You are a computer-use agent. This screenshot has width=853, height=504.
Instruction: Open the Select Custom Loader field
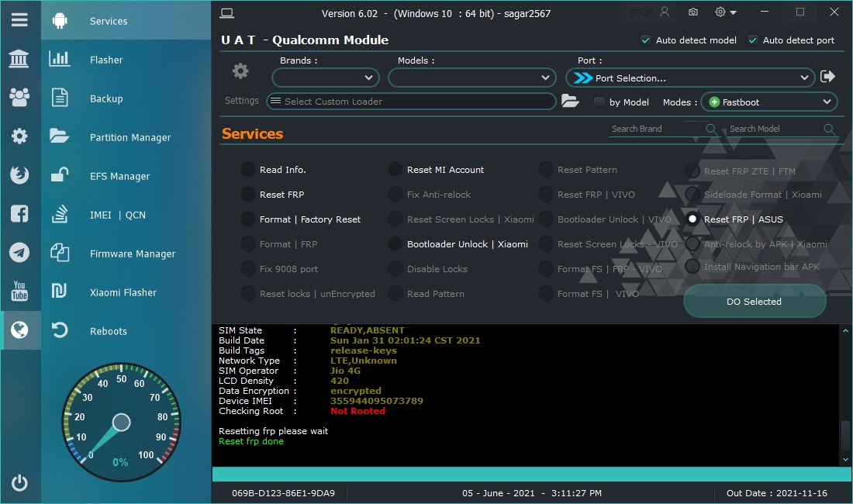pyautogui.click(x=411, y=101)
